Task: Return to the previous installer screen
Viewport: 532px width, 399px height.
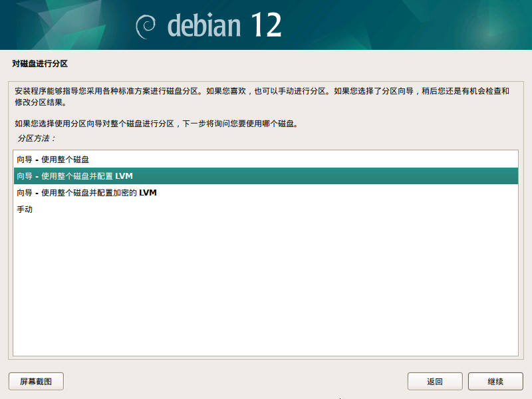Action: tap(435, 381)
